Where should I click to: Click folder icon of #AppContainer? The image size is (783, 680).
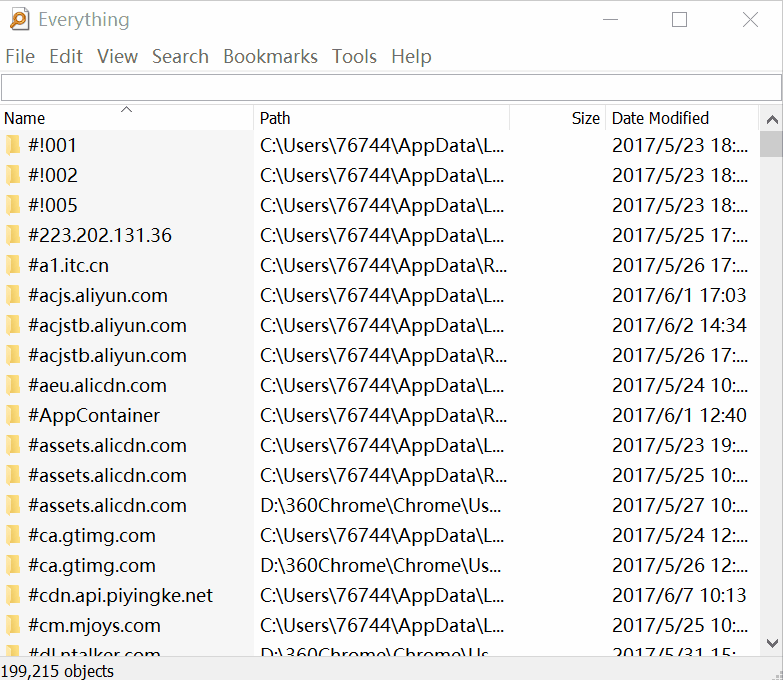pos(13,415)
